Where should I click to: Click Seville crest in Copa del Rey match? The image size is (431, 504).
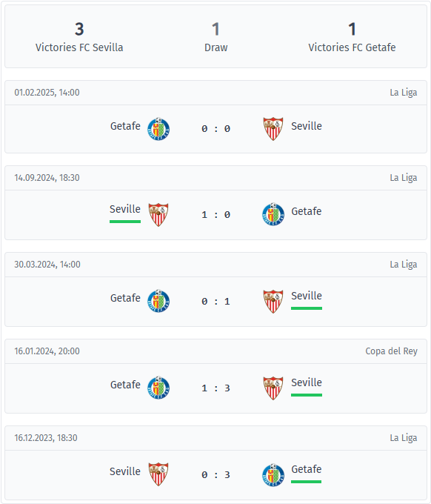click(x=273, y=388)
